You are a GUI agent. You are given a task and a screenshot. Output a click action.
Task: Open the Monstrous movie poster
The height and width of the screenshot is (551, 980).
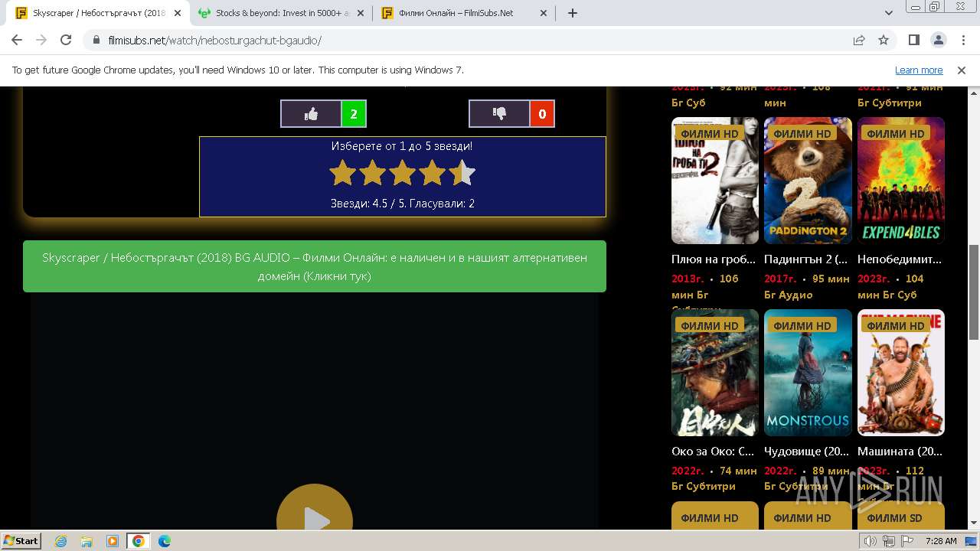808,373
